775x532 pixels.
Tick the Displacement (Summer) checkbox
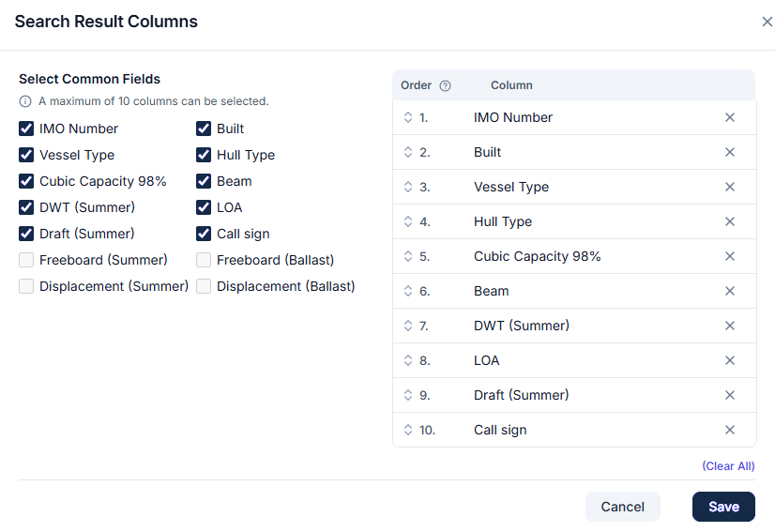point(26,286)
